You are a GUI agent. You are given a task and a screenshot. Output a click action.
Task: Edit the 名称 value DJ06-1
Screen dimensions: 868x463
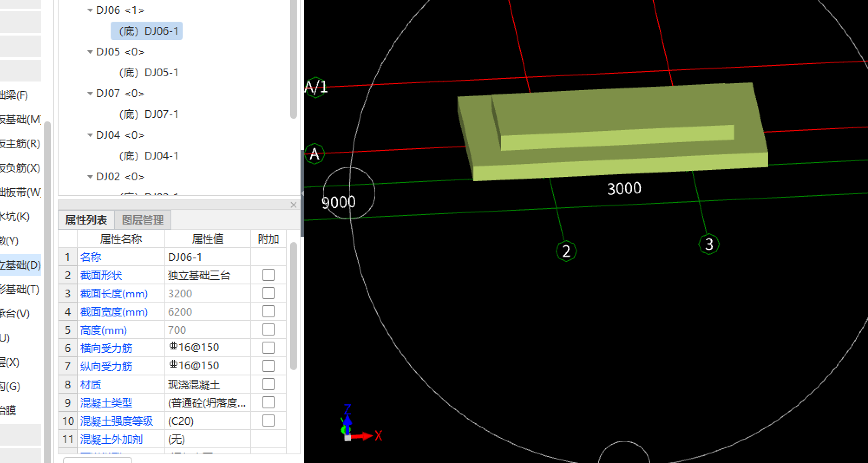(x=207, y=257)
